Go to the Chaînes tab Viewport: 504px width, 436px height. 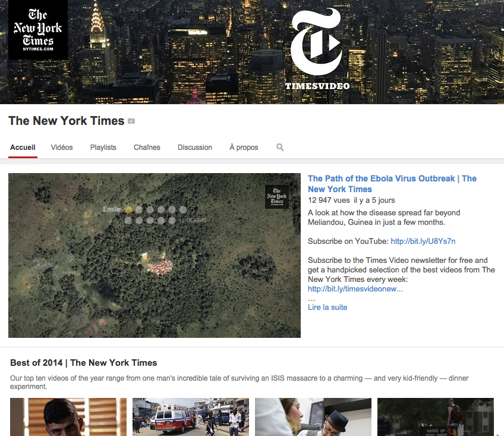tap(147, 148)
